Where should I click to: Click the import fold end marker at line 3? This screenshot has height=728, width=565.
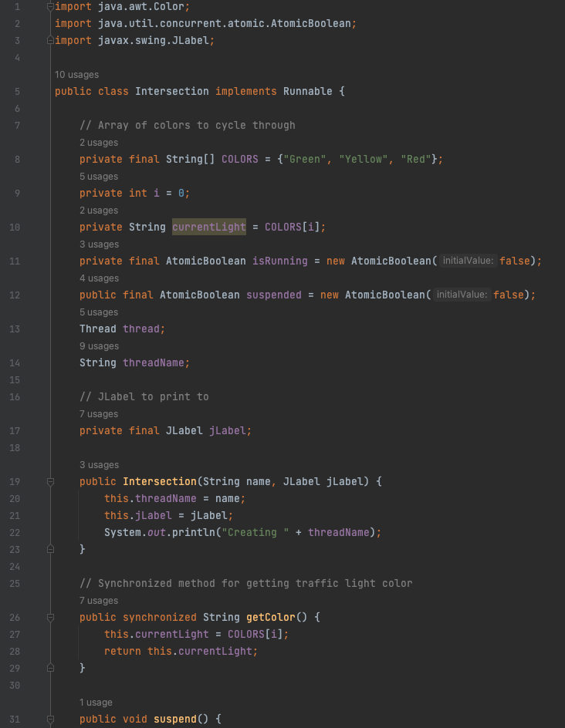(51, 40)
